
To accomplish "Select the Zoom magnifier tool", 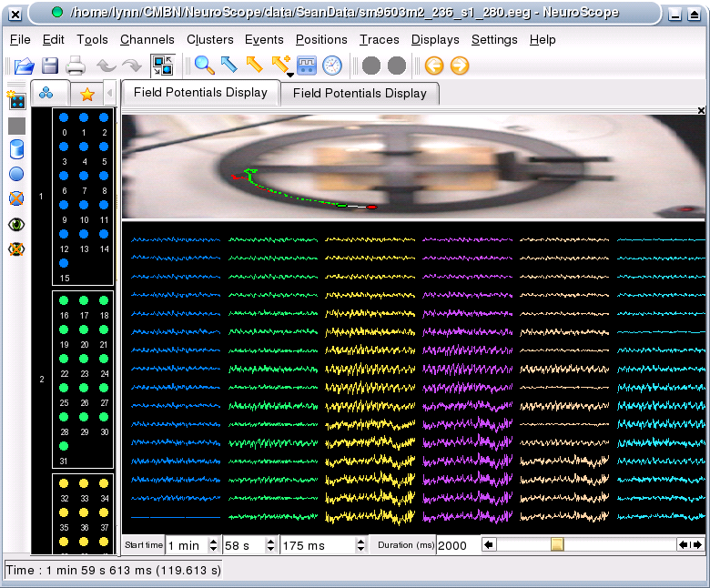I will click(204, 66).
